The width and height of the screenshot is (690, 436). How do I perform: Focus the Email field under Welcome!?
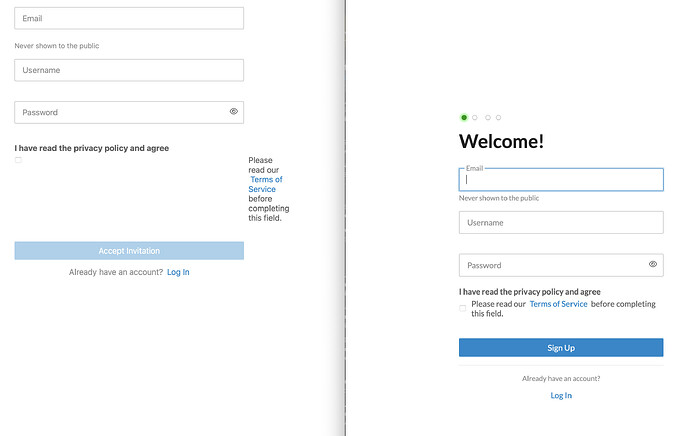561,180
